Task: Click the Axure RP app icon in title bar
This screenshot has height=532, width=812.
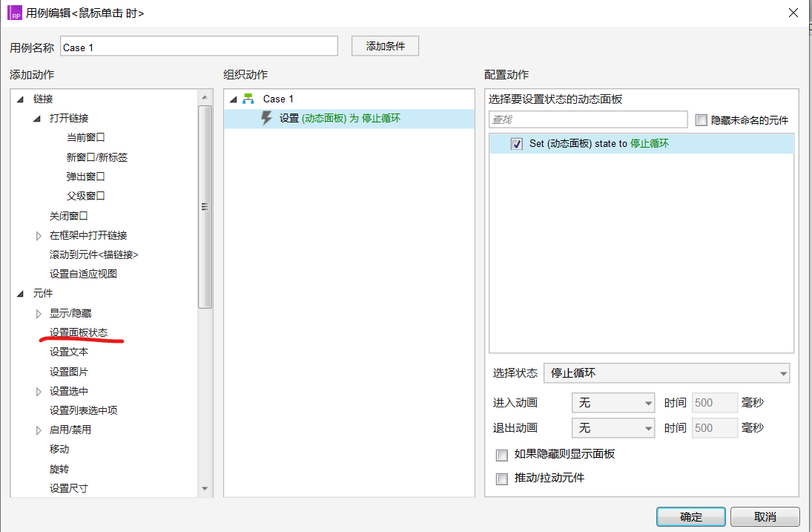Action: click(15, 13)
